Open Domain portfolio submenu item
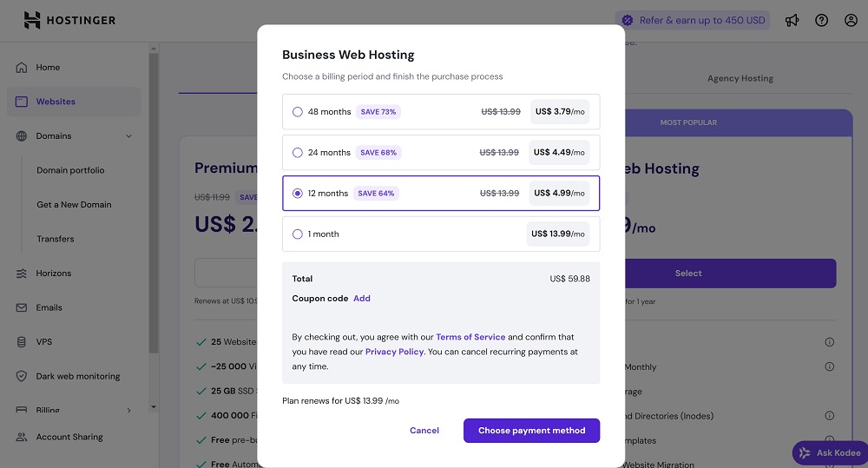This screenshot has height=468, width=868. pyautogui.click(x=70, y=170)
